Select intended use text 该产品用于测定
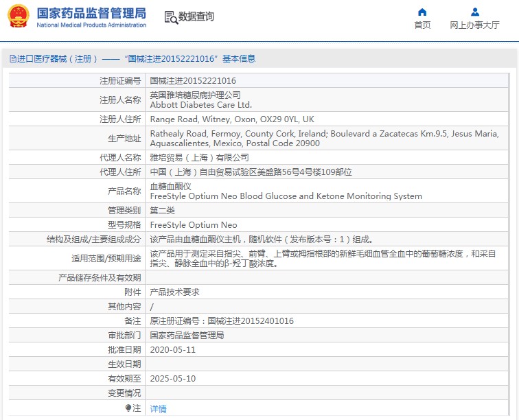The width and height of the screenshot is (519, 420). pos(323,258)
